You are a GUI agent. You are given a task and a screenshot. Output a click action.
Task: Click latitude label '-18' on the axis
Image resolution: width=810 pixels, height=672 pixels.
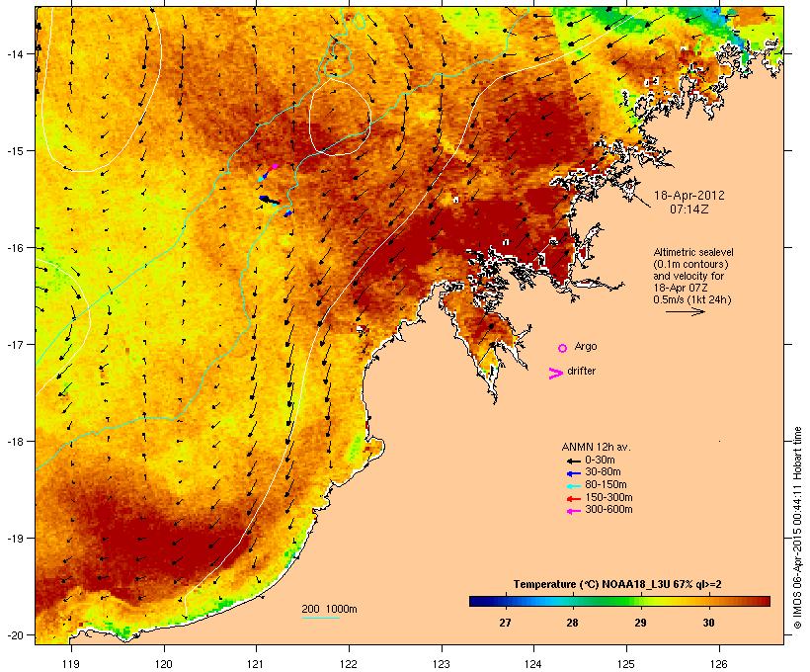pyautogui.click(x=14, y=441)
